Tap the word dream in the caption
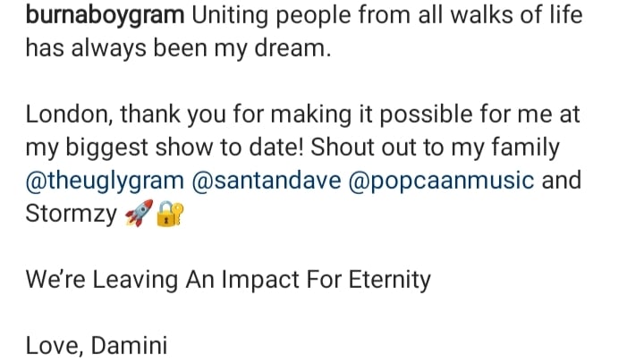The width and height of the screenshot is (644, 363). click(291, 48)
